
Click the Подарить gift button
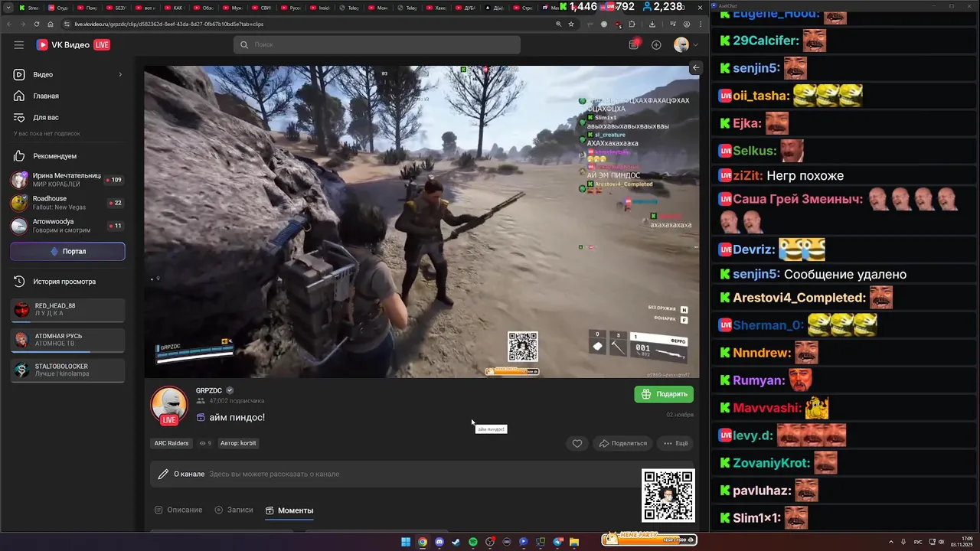pyautogui.click(x=664, y=394)
